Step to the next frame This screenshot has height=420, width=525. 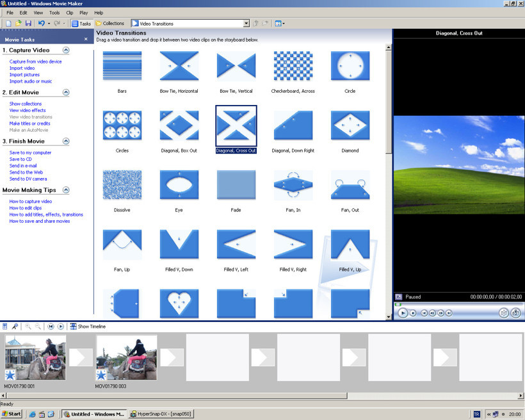[440, 313]
